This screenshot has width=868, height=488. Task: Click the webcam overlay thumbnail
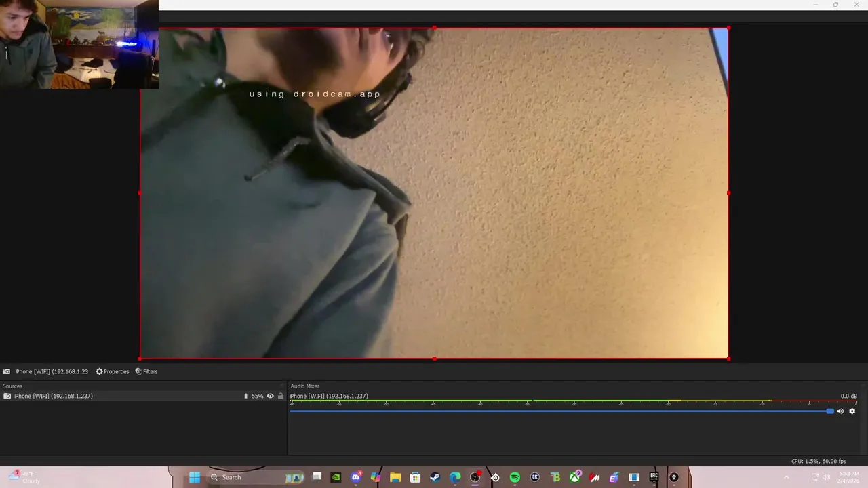79,44
